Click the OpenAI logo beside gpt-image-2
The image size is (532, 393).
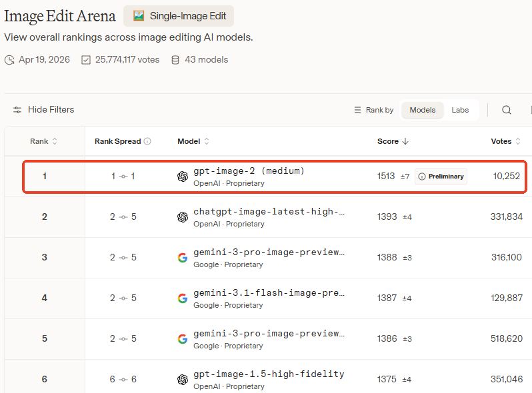pos(183,177)
